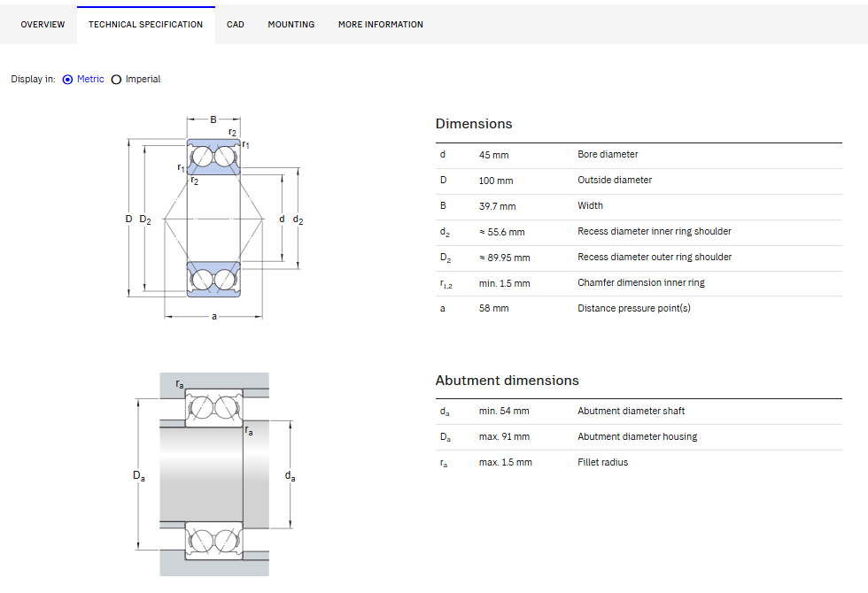Select the width value 39.7 mm

(497, 206)
